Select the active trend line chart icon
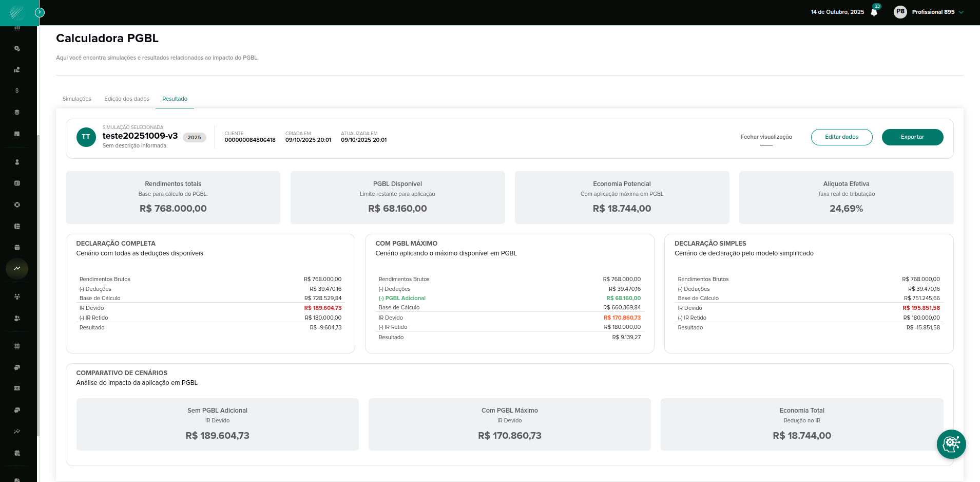Image resolution: width=980 pixels, height=482 pixels. [x=17, y=268]
